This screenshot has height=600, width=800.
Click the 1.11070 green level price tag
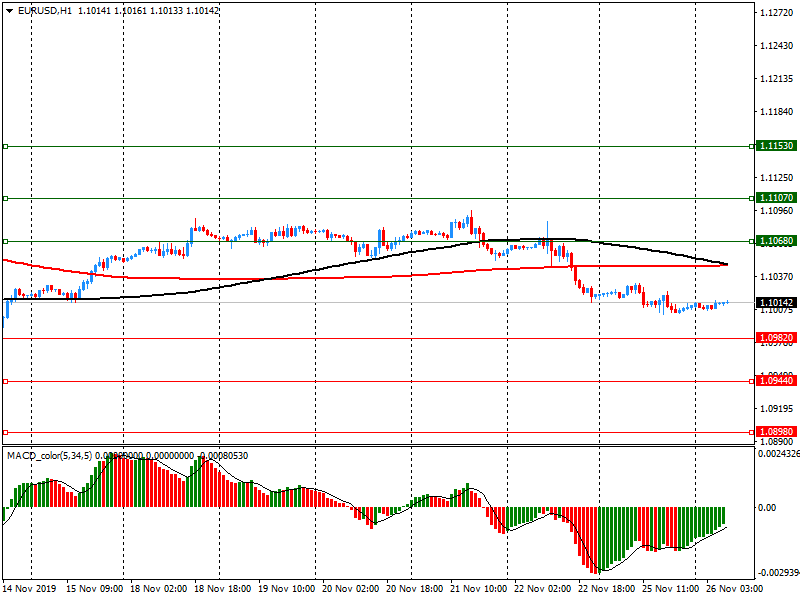[x=776, y=197]
